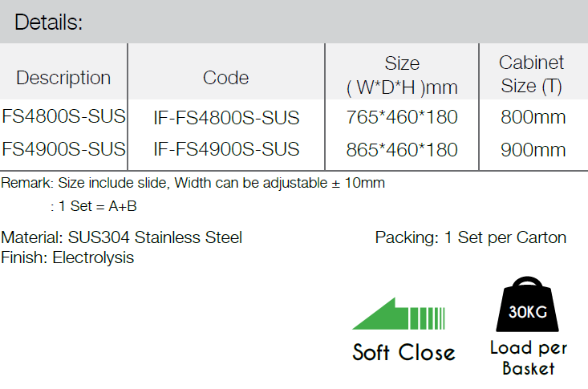Click the green Soft Close arrow icon
Viewport: 588px width, 389px height.
[x=399, y=314]
